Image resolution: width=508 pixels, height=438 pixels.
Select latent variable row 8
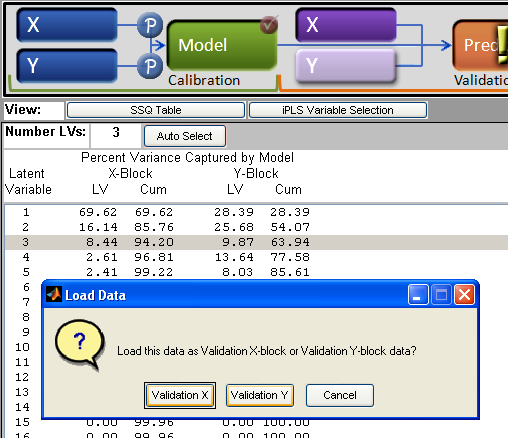click(x=26, y=317)
